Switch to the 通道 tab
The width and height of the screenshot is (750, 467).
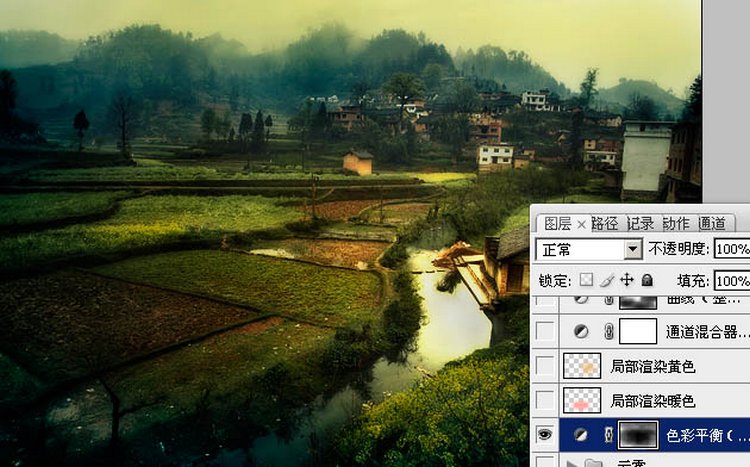point(712,223)
